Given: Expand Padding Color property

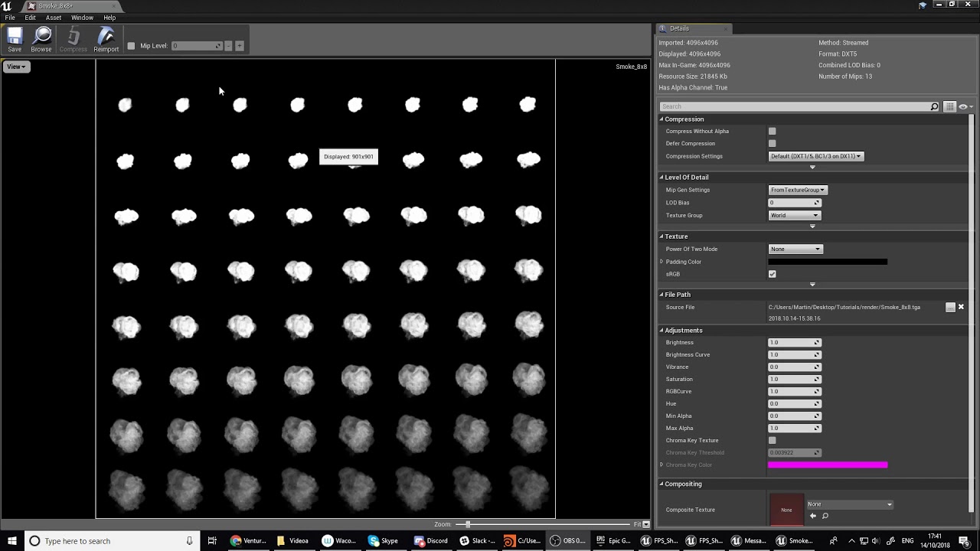Looking at the screenshot, I should point(661,262).
